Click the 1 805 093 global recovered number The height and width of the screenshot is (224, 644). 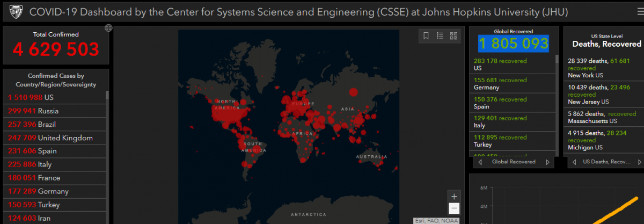[513, 44]
